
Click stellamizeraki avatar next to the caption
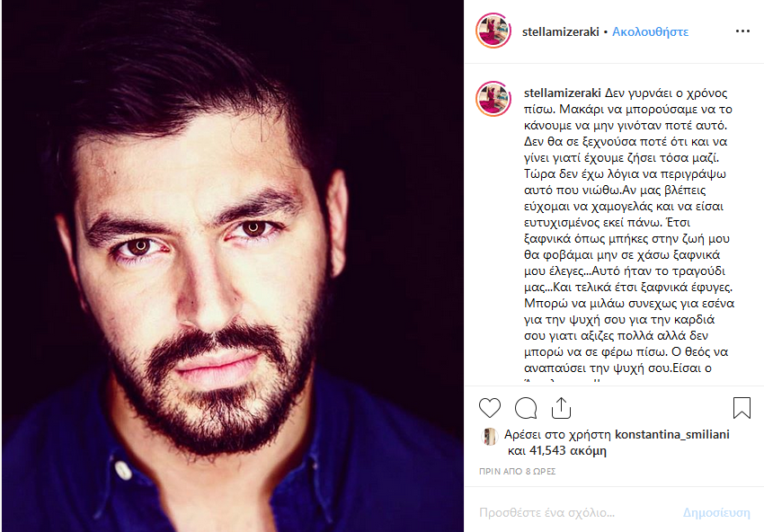click(493, 99)
